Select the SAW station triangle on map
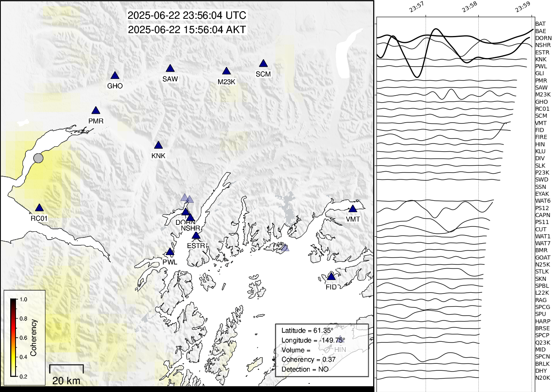The width and height of the screenshot is (552, 392). click(x=170, y=69)
